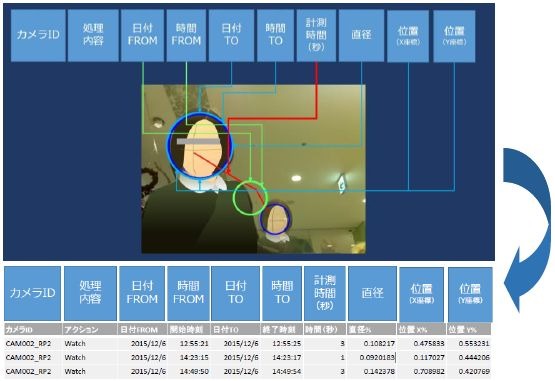Select the 位置(Y座標) box in the top row
This screenshot has height=381, width=555.
pyautogui.click(x=454, y=36)
